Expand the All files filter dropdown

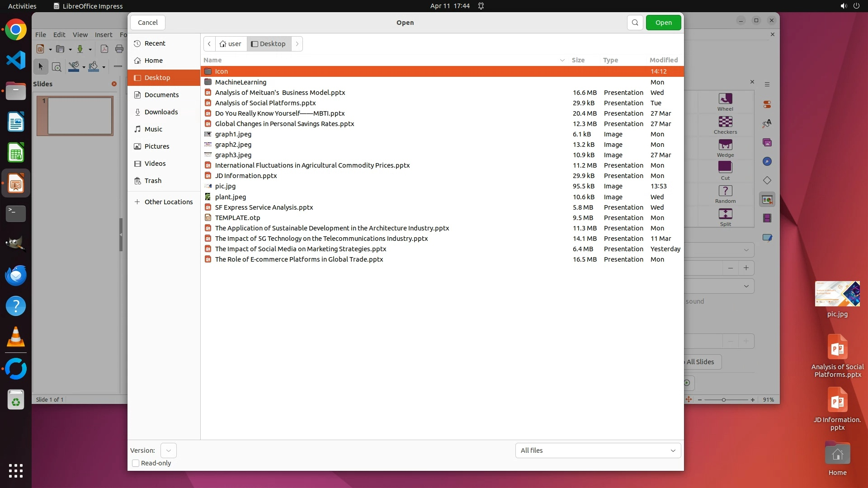coord(598,450)
